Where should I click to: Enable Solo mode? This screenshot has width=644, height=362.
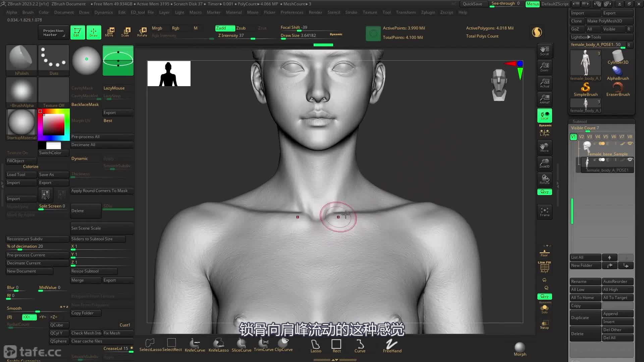pos(544,309)
